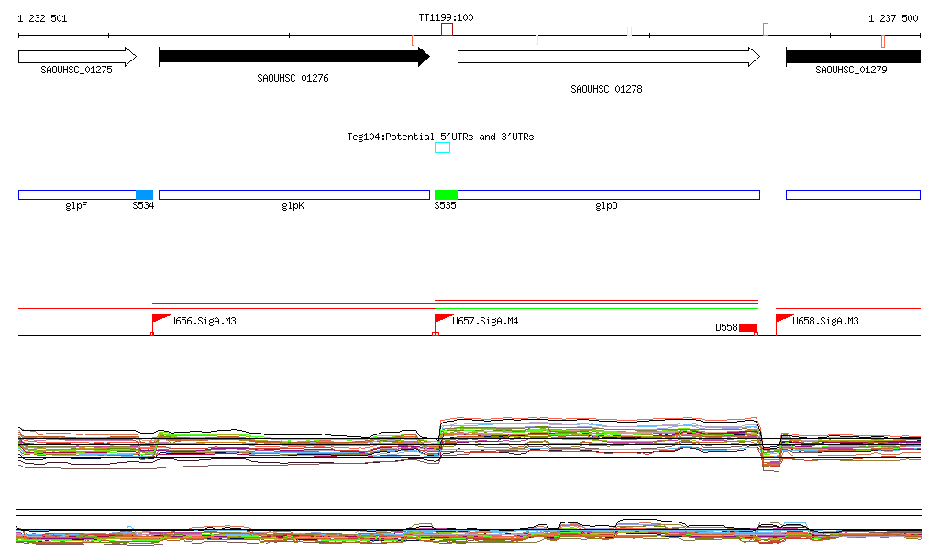
Task: Click the black SAOUHSC_01276 gene arrow
Action: tap(293, 58)
